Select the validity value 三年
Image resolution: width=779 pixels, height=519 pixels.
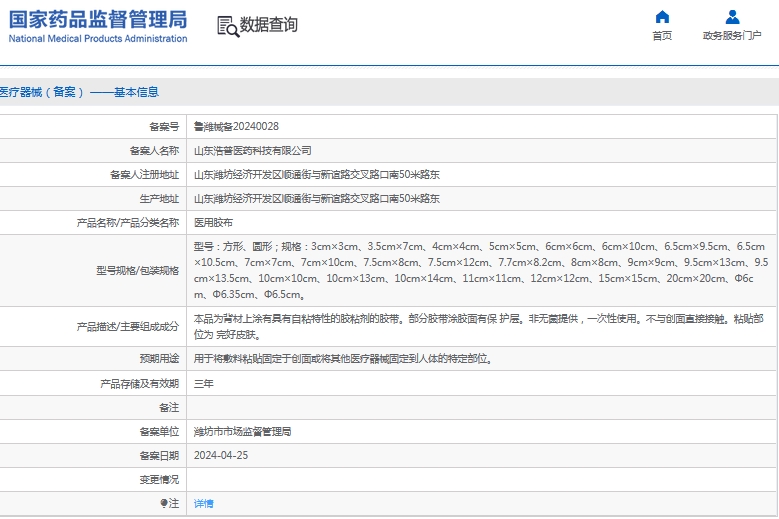204,383
